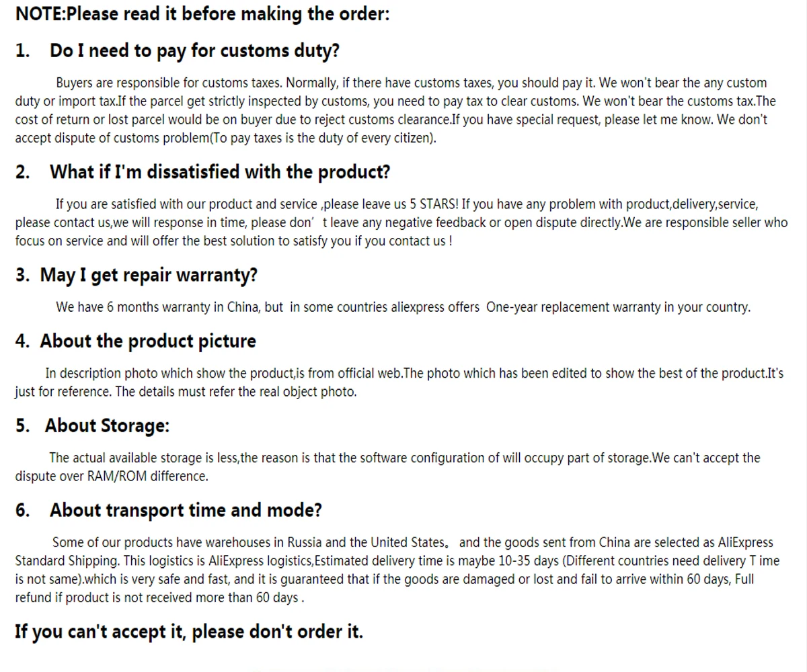Viewport: 807px width, 672px height.
Task: Click the "About transport time and mode?" heading
Action: click(185, 511)
